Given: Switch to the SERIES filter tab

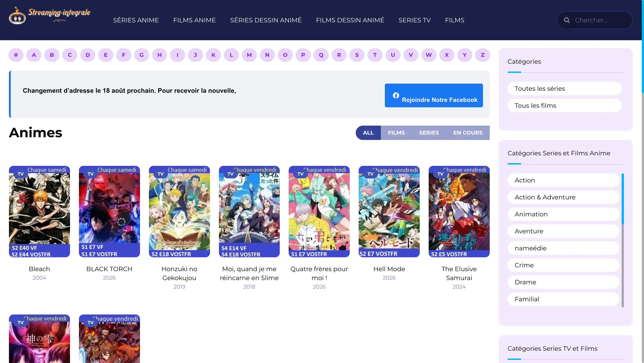Looking at the screenshot, I should coord(429,133).
